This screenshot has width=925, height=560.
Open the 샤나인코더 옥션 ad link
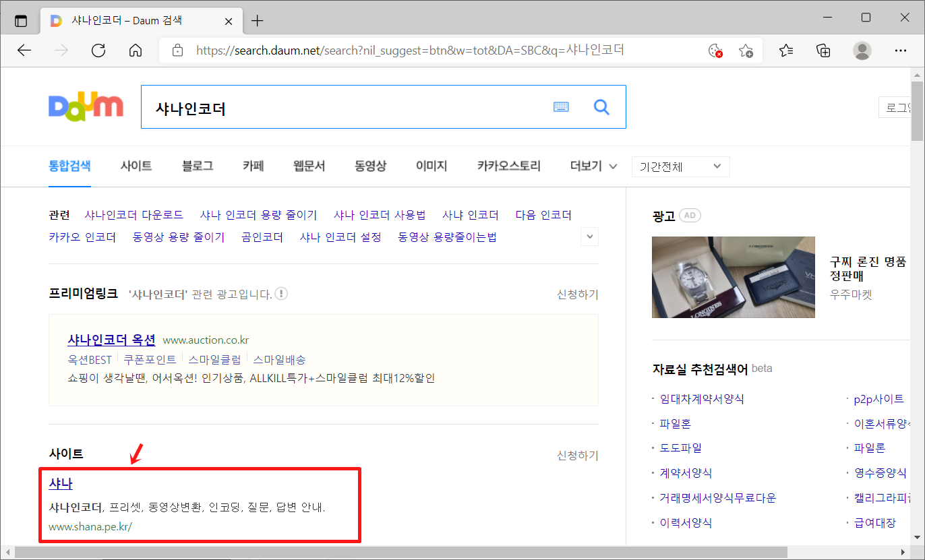click(112, 340)
